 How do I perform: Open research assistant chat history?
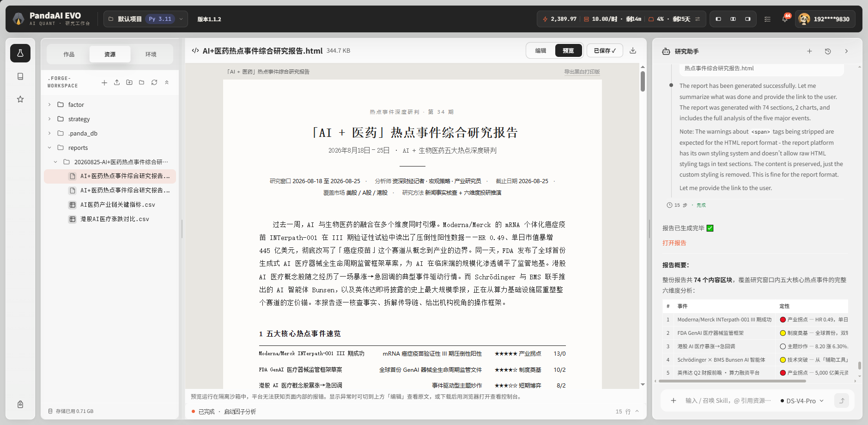click(828, 51)
